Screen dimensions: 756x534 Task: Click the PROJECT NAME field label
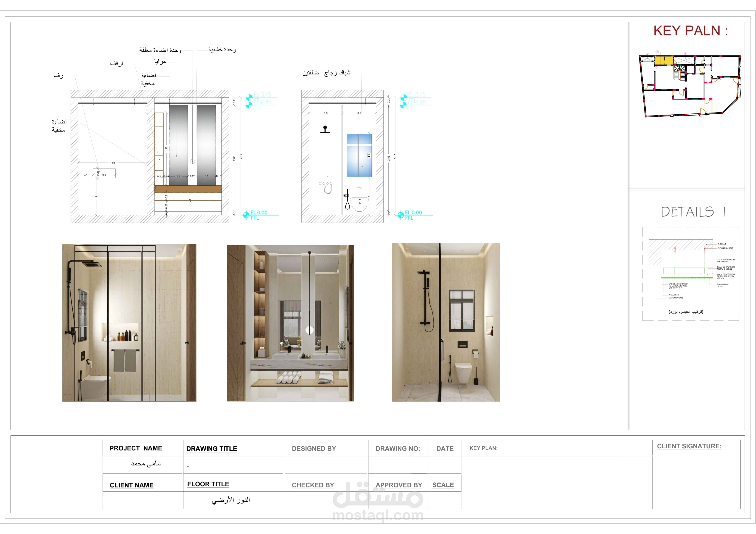(136, 448)
